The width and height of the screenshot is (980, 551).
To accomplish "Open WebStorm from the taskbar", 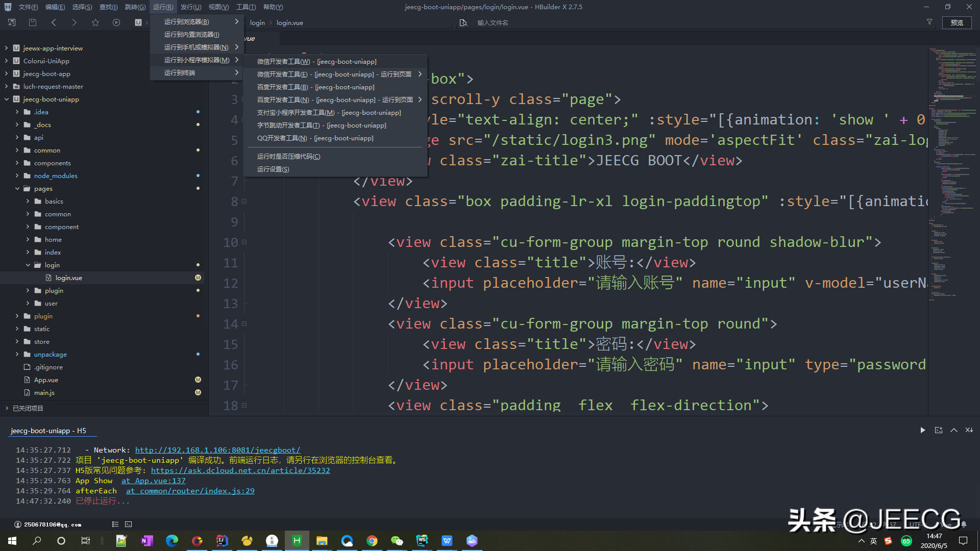I will click(x=422, y=541).
